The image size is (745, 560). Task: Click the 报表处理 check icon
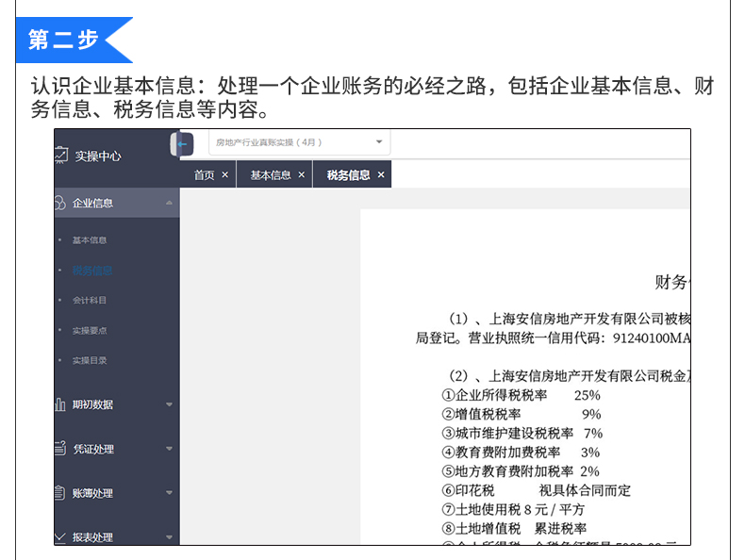[x=59, y=537]
